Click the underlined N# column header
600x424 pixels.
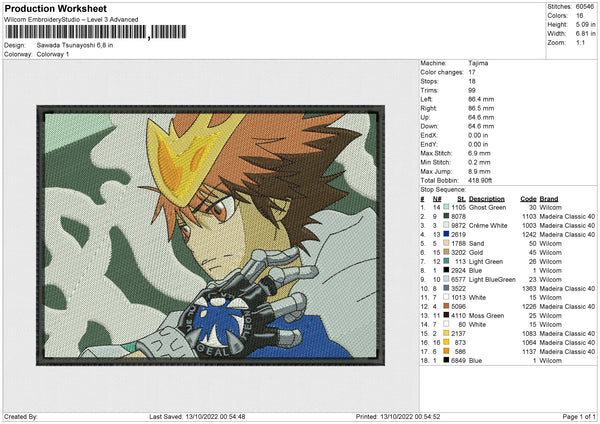(x=437, y=199)
